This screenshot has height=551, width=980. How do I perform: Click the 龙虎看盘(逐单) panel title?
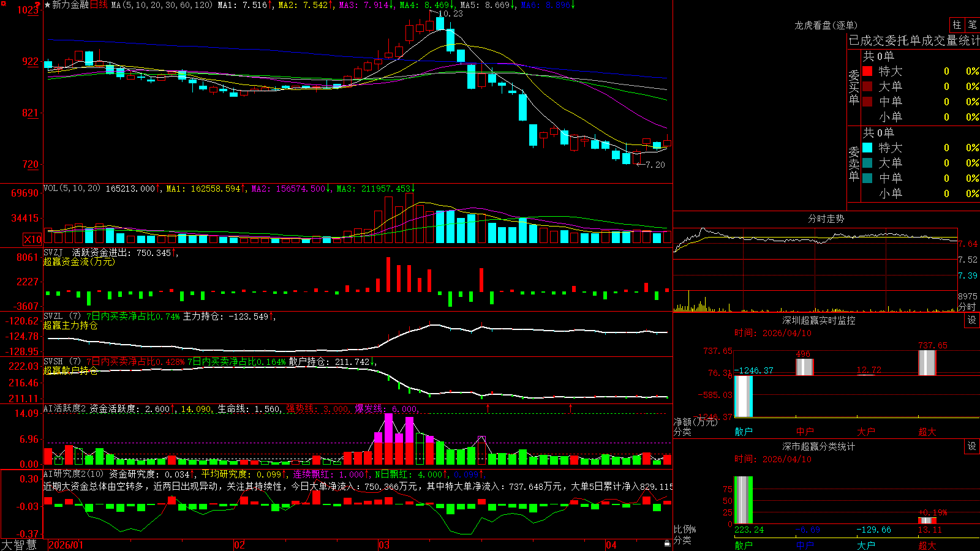[826, 25]
